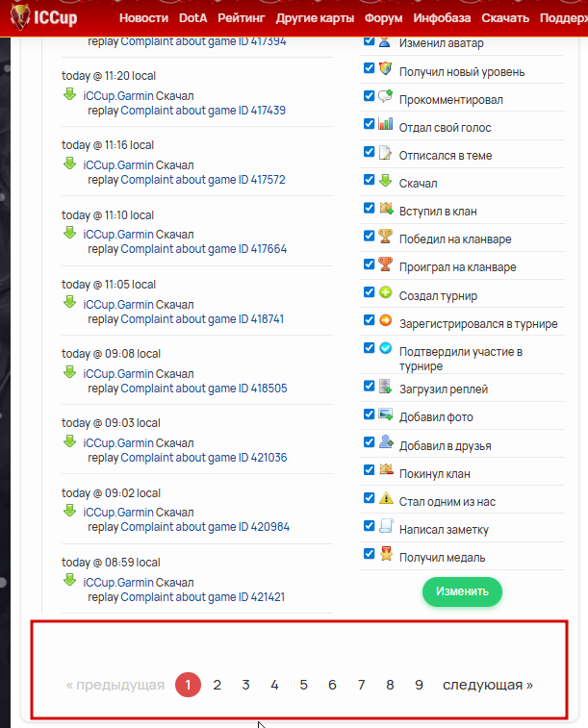
Task: Open the DotA menu item
Action: 192,18
